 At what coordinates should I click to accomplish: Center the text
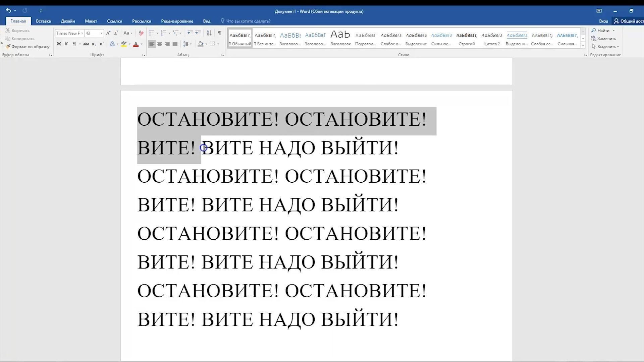click(160, 44)
